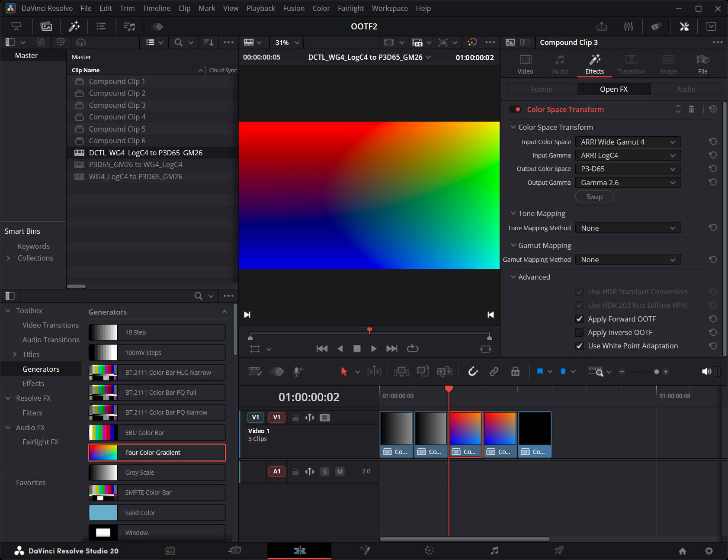The width and height of the screenshot is (728, 560).
Task: Select the Four Color Gradient generator
Action: click(x=157, y=453)
